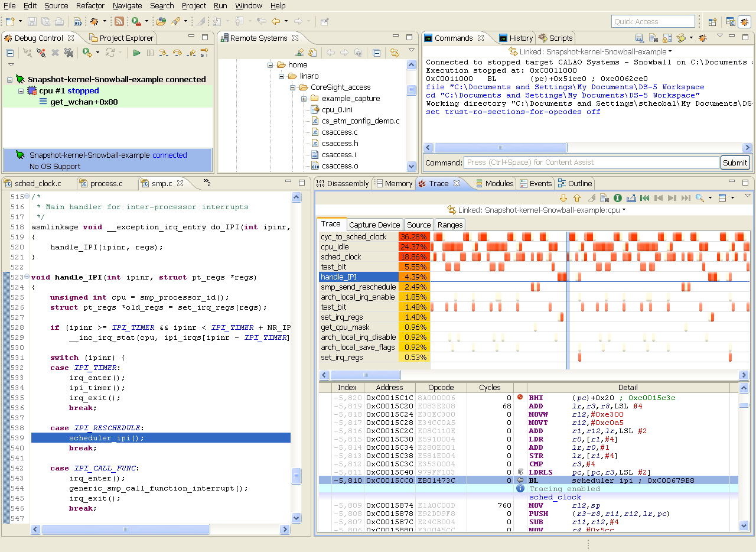
Task: Expand the example_capture folder
Action: click(304, 98)
